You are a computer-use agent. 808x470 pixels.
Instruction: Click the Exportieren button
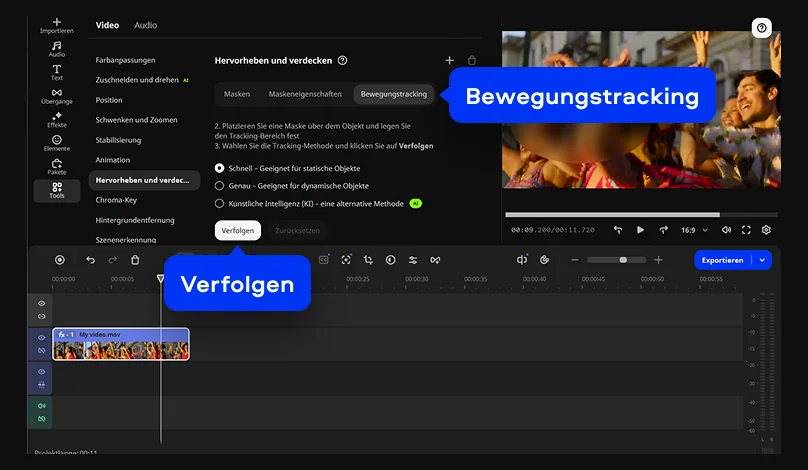[x=722, y=260]
